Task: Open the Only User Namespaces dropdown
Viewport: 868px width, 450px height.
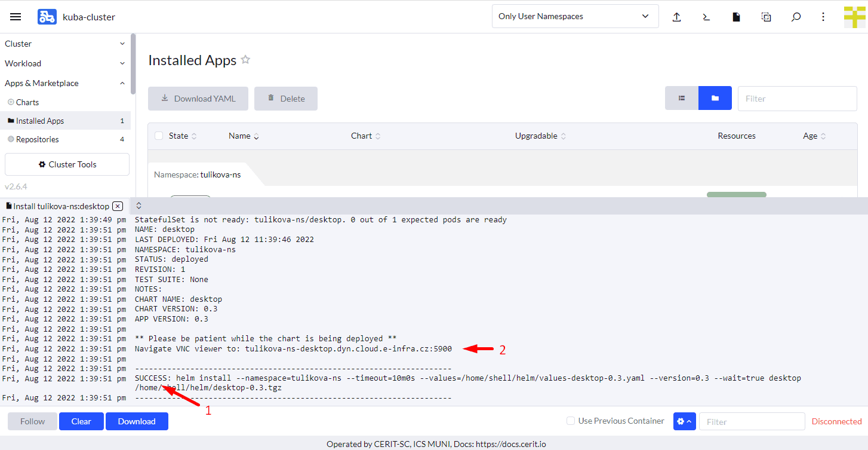Action: point(575,16)
